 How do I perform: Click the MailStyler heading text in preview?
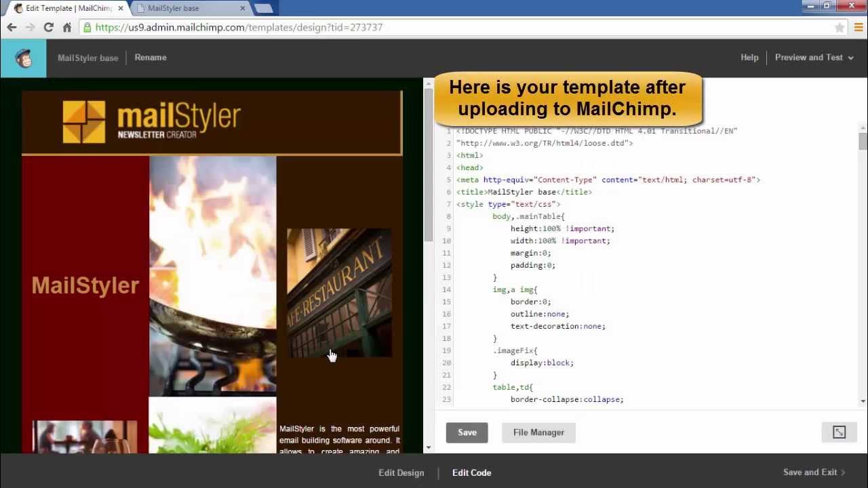[x=85, y=285]
